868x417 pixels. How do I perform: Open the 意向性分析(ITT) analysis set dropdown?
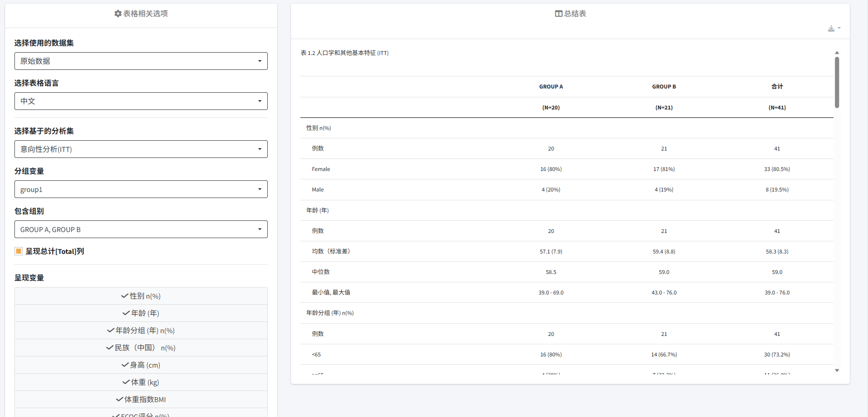click(141, 149)
